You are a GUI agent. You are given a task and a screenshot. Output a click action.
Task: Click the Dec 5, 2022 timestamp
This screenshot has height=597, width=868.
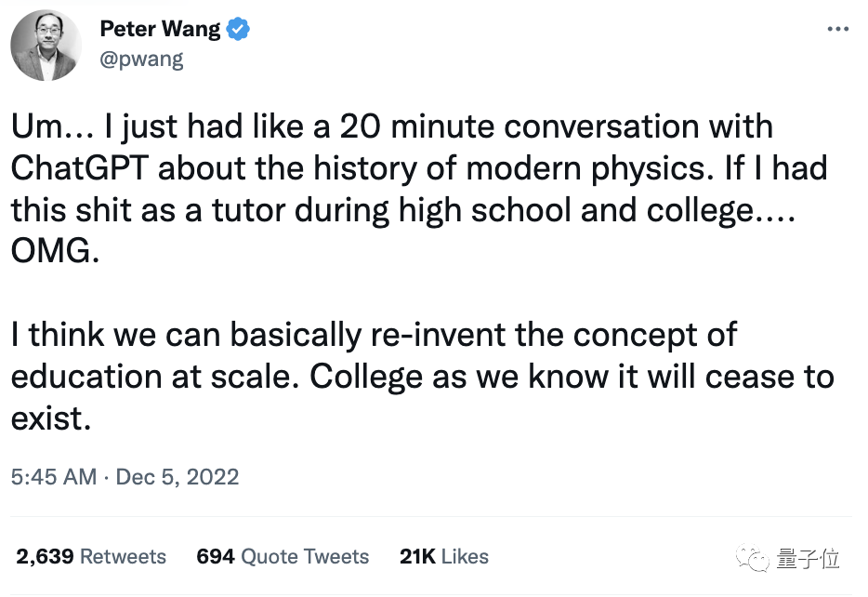click(177, 477)
